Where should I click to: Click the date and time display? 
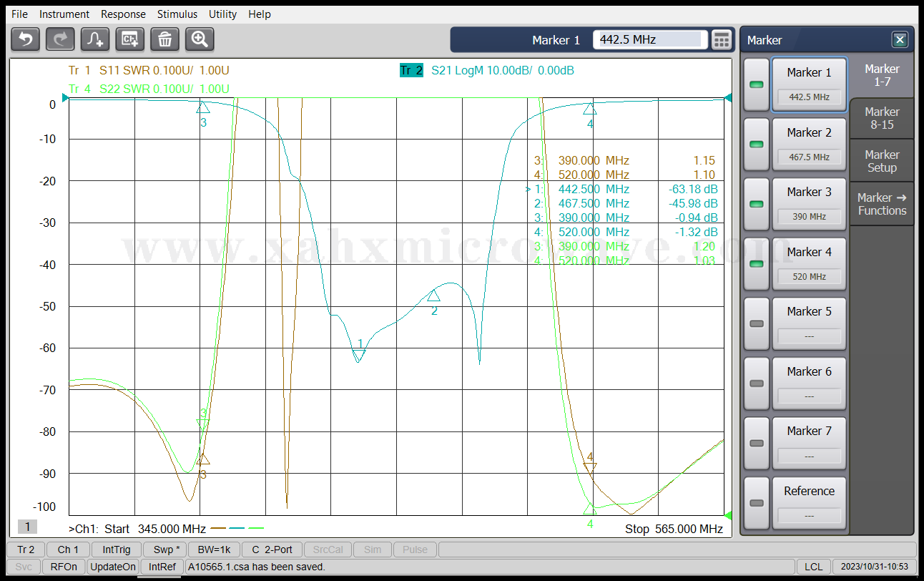tap(874, 567)
